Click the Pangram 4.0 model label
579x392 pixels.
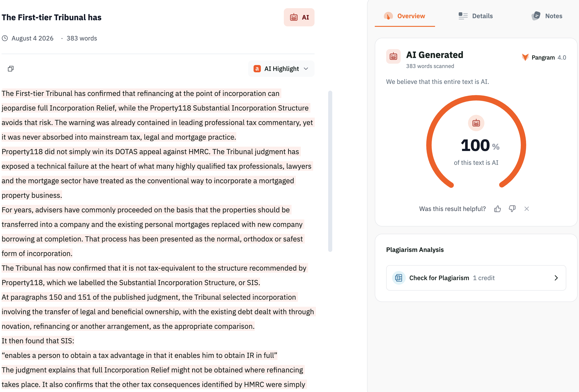544,58
